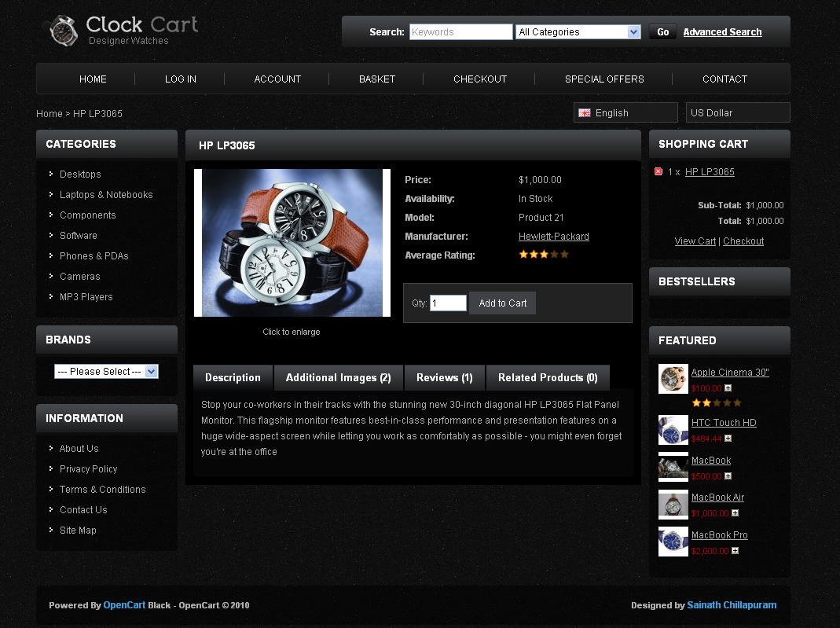Open MP3 Players category

tap(86, 297)
